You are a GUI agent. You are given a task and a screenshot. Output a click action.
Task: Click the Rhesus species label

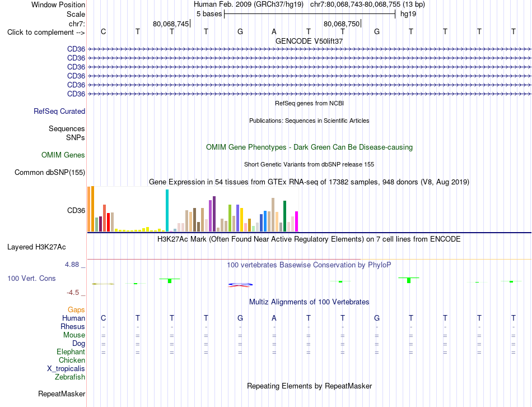coord(73,326)
